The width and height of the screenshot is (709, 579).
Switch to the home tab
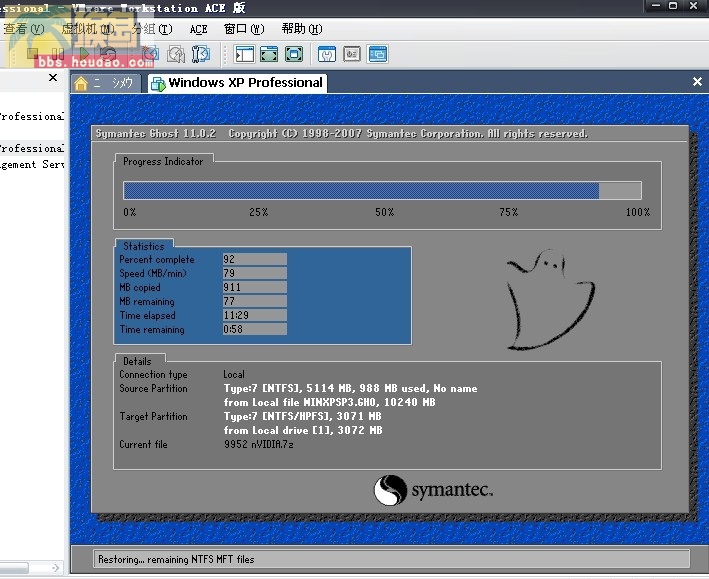(104, 83)
